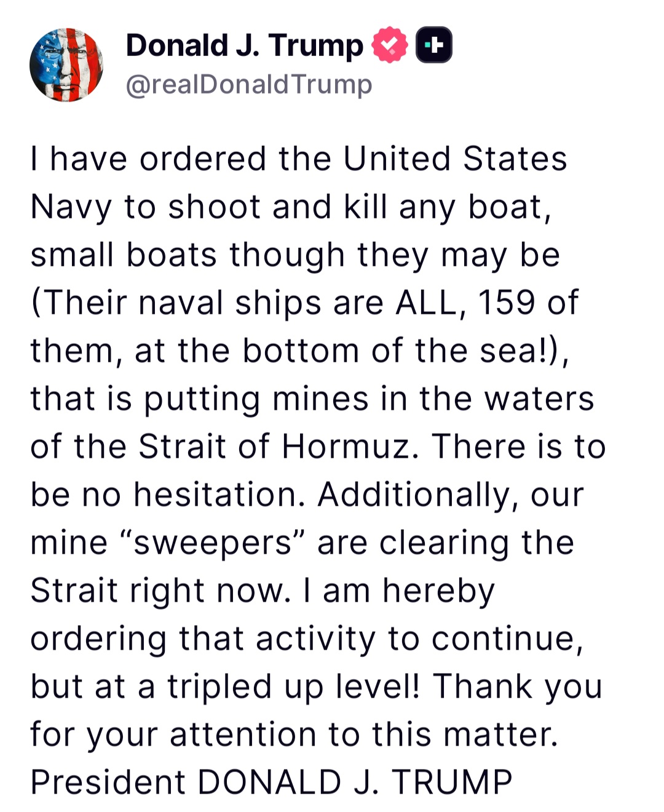Click the capitalized "TRUMP" signature text
This screenshot has width=664, height=812.
click(452, 782)
